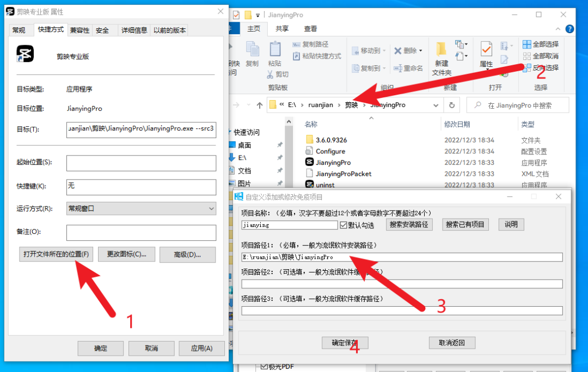Click the 项目路径1 input field

(x=402, y=257)
